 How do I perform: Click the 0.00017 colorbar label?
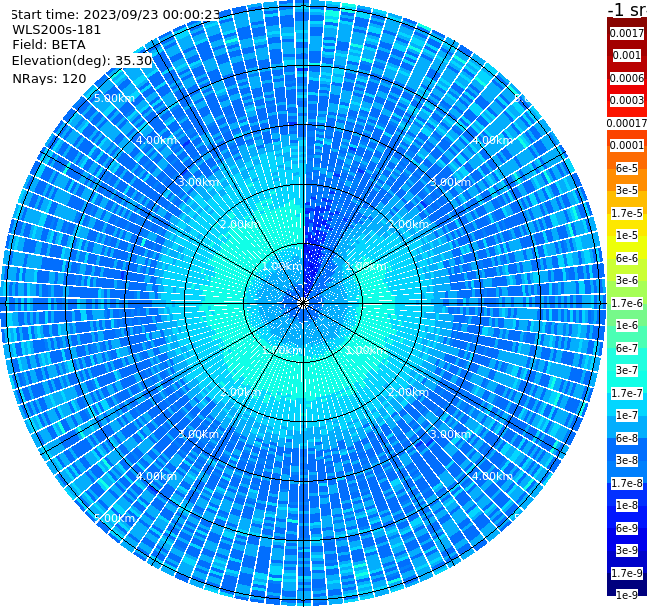point(627,123)
